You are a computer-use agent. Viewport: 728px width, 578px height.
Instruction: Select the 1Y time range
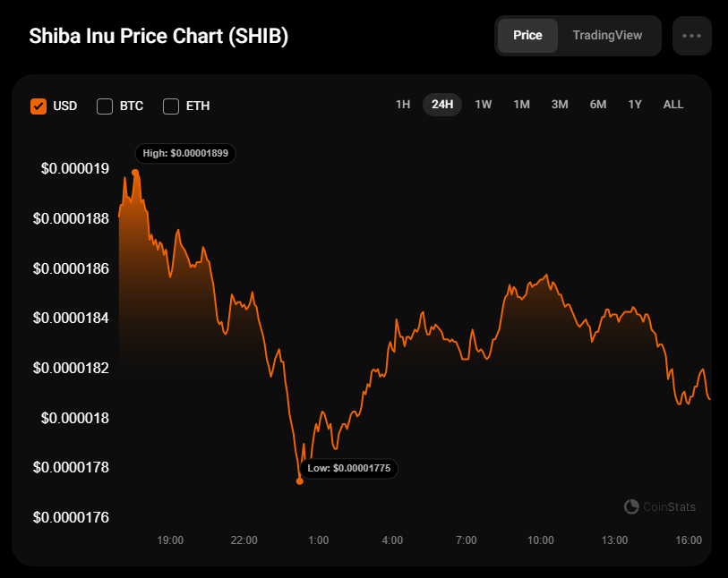635,105
